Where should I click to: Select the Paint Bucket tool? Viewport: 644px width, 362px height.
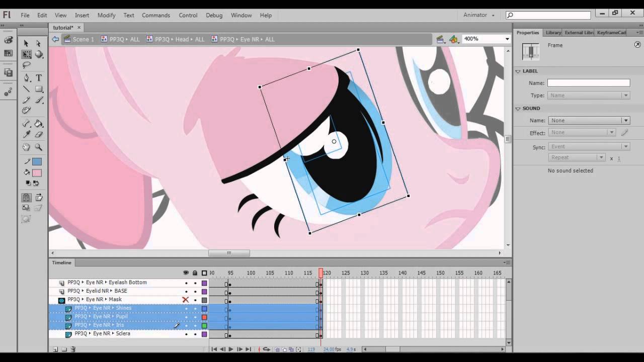39,124
